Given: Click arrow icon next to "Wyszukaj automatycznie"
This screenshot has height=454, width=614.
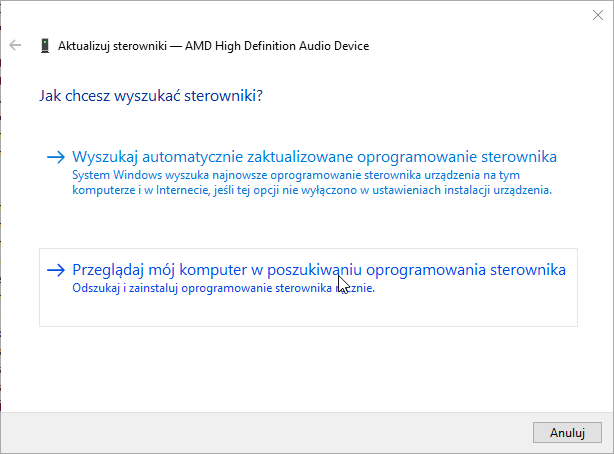Looking at the screenshot, I should (x=56, y=157).
